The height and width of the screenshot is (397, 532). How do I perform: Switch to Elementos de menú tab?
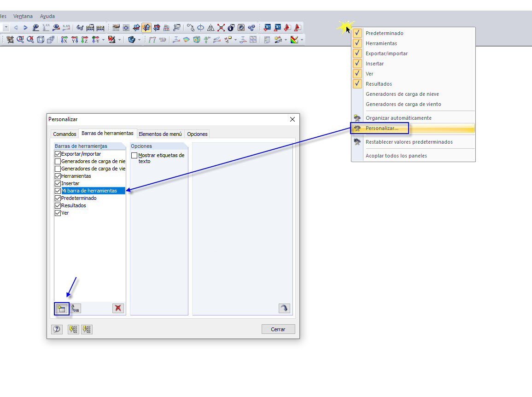click(160, 134)
